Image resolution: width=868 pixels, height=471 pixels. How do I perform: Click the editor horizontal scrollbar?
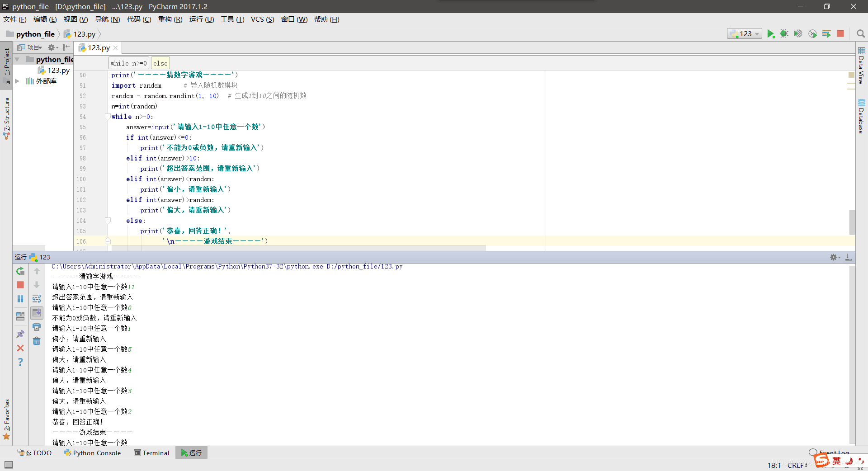pos(299,248)
